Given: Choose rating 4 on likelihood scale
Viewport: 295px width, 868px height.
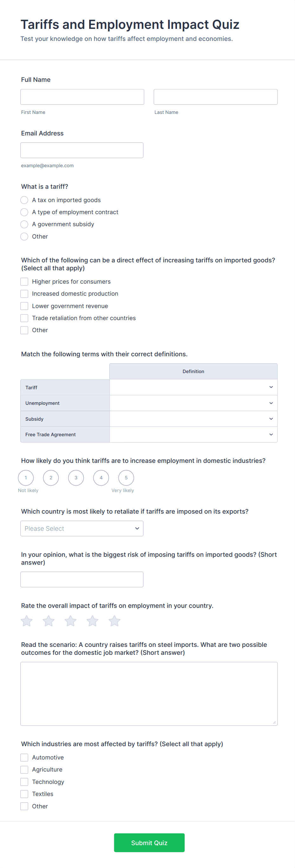Looking at the screenshot, I should (101, 477).
